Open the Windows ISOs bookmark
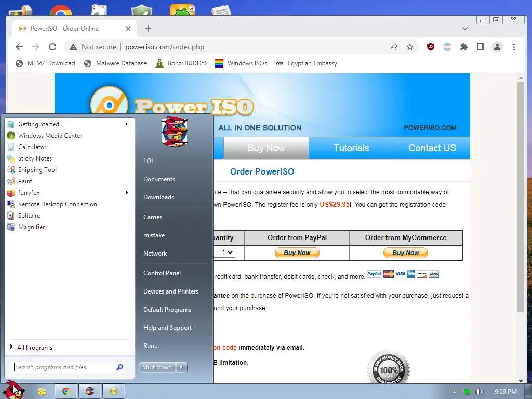 coord(241,63)
